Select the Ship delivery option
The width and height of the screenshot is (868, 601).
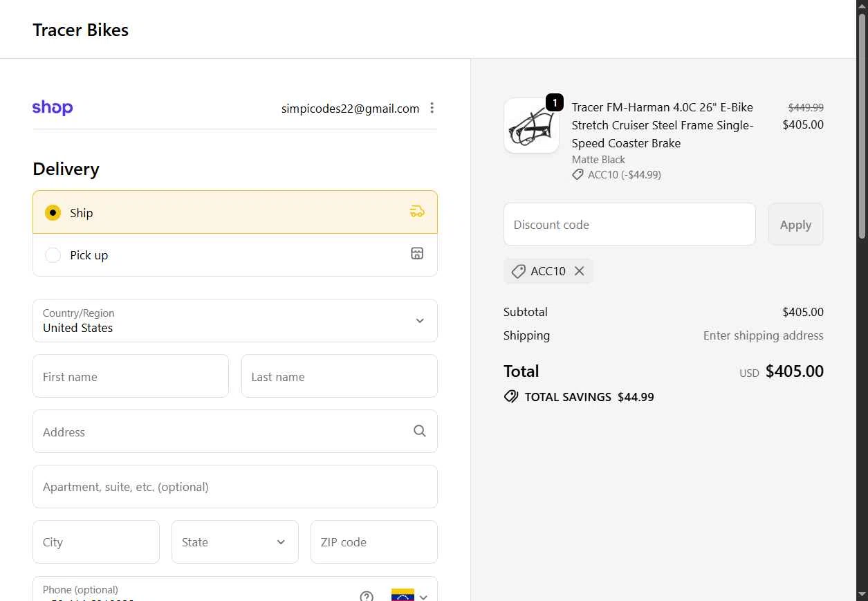[235, 212]
